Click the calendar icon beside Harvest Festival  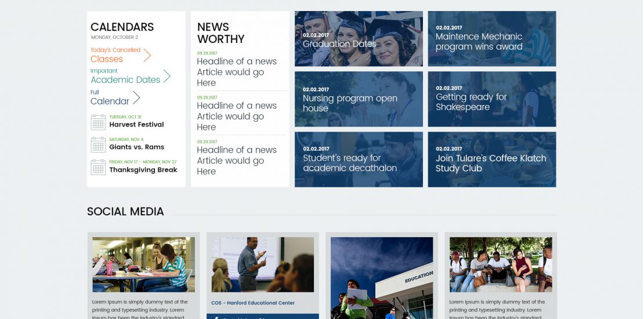point(98,122)
